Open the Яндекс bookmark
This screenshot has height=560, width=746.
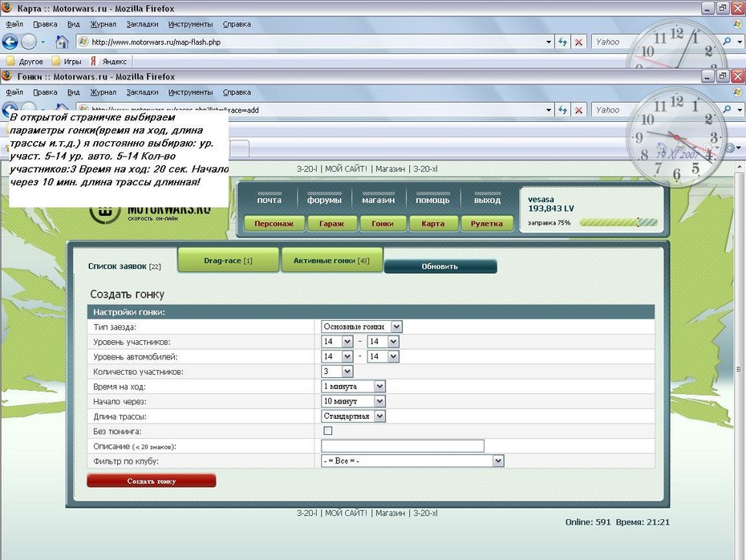108,62
